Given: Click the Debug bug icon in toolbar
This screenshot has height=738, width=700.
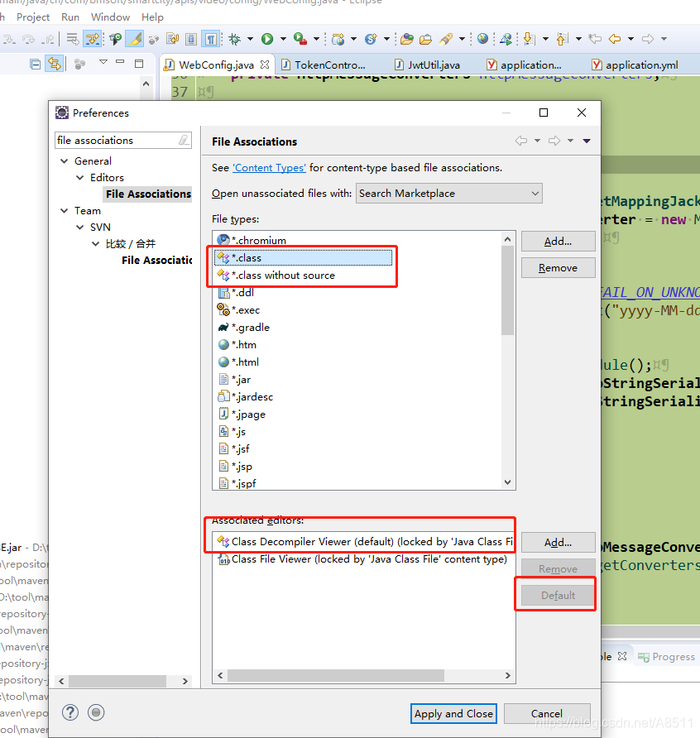Looking at the screenshot, I should click(234, 39).
